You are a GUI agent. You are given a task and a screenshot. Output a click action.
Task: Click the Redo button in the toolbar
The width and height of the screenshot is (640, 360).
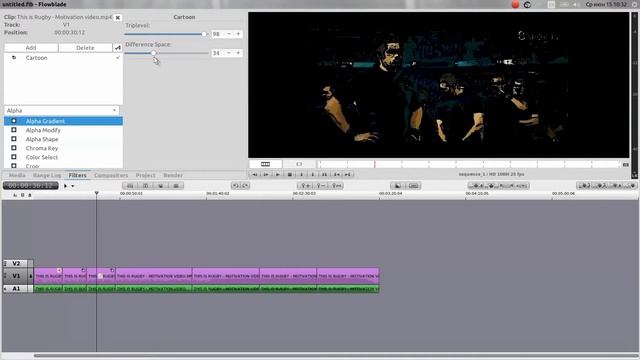pyautogui.click(x=245, y=186)
